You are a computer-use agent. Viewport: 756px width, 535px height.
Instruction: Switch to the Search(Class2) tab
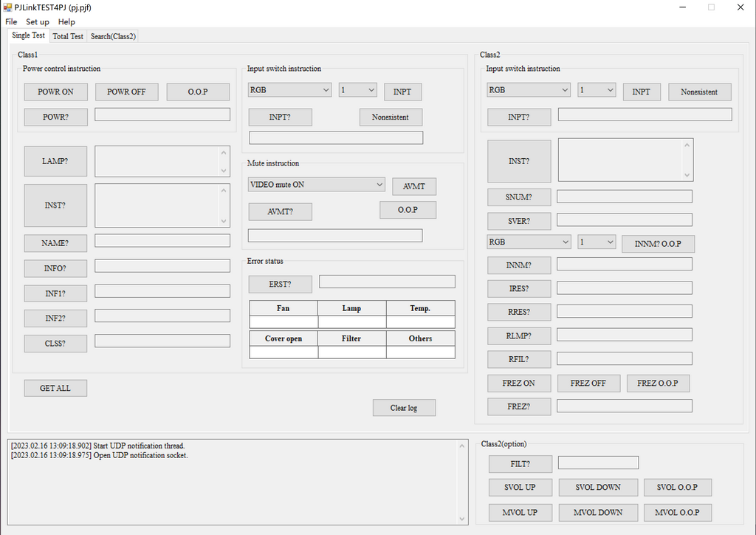coord(113,36)
